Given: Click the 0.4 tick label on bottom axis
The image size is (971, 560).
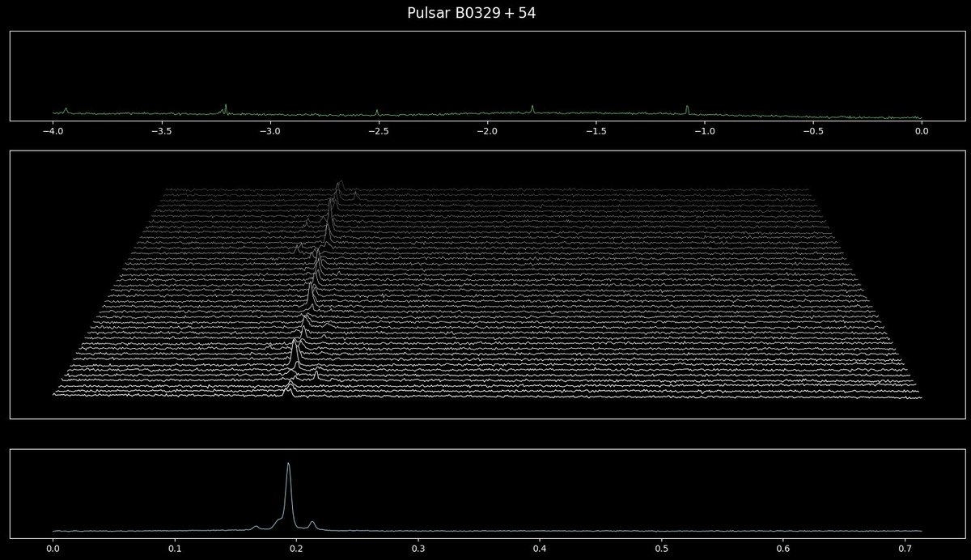Looking at the screenshot, I should pos(540,547).
